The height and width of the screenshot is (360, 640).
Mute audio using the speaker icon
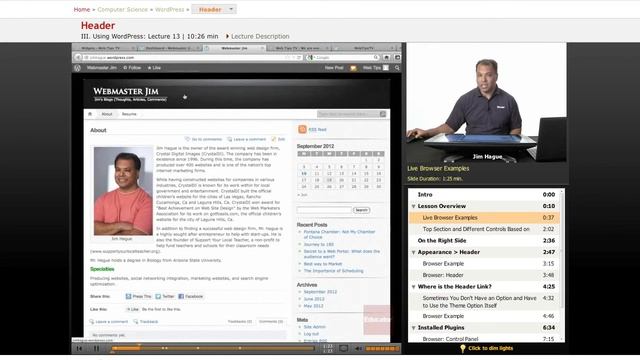[358, 349]
